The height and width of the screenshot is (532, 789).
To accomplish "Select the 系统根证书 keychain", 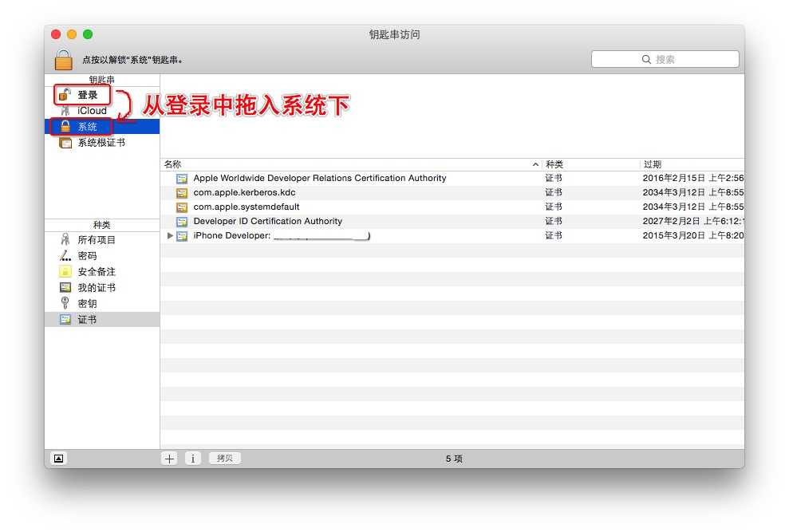I will (102, 143).
